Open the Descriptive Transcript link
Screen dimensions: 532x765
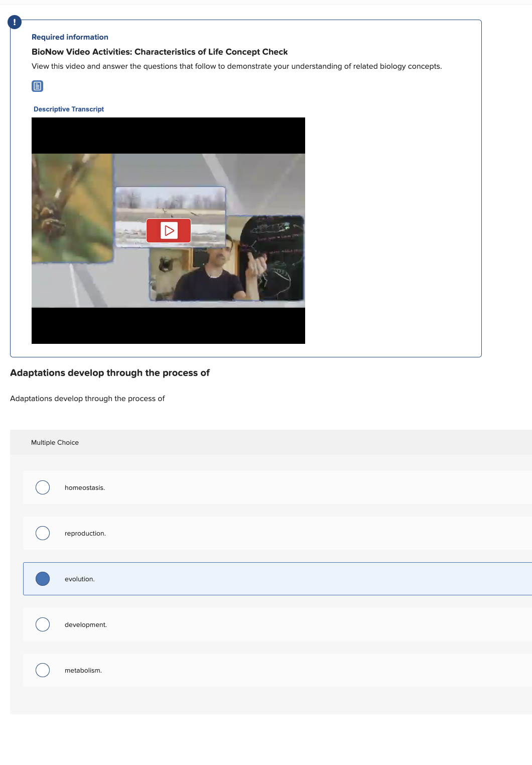[x=69, y=109]
